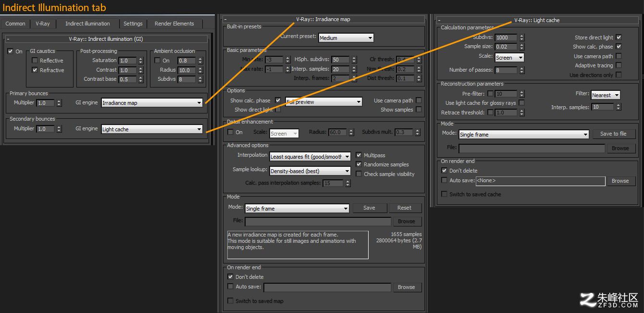Screen dimensions: 644x313
Task: Enable Reflective GI caustics
Action: tap(35, 61)
